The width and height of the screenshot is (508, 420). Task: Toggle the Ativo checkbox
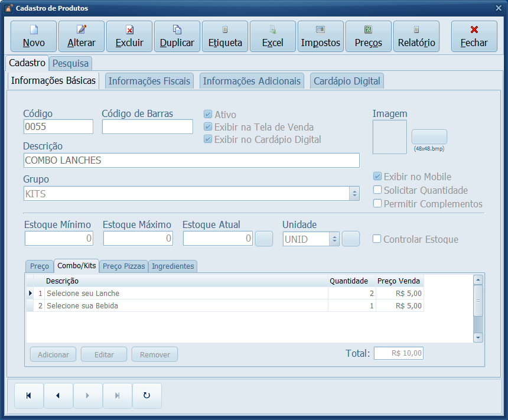[x=208, y=114]
